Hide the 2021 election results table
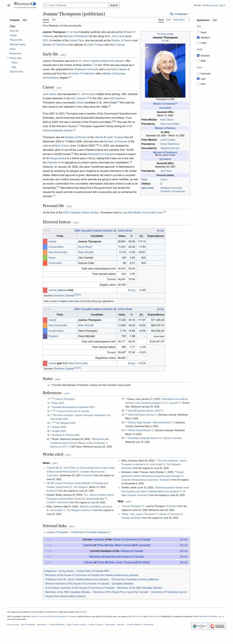 pos(160,309)
